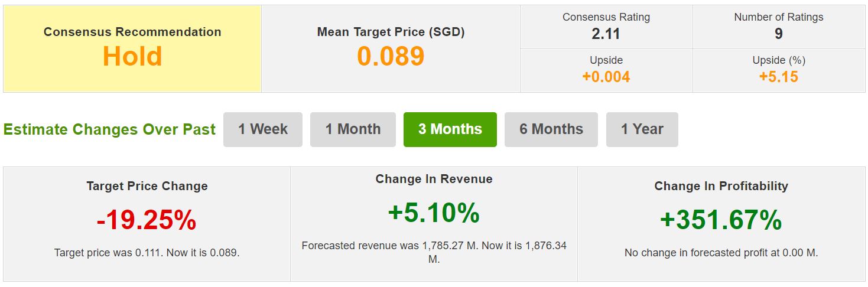Choose the 6 Months estimate period
The width and height of the screenshot is (868, 287).
551,129
